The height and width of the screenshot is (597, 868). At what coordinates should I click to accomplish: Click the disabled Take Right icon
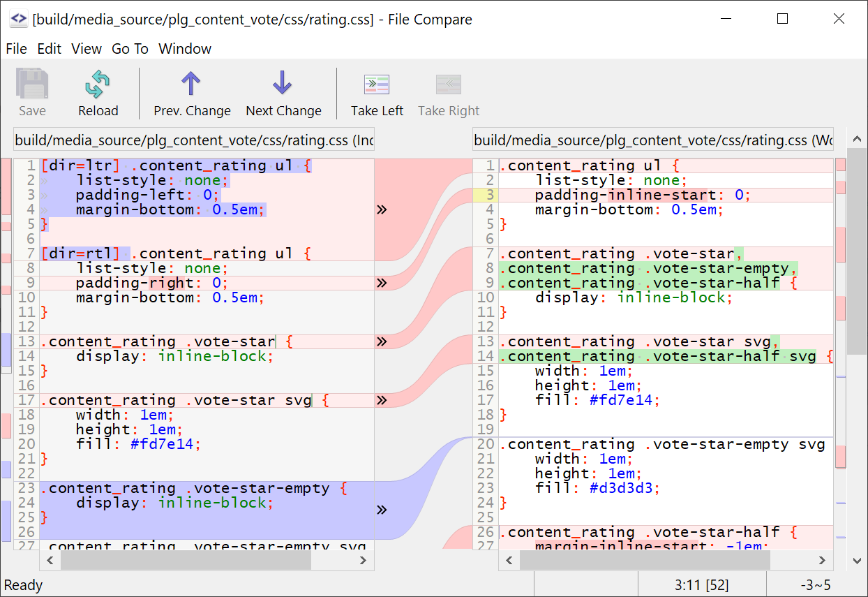coord(448,84)
